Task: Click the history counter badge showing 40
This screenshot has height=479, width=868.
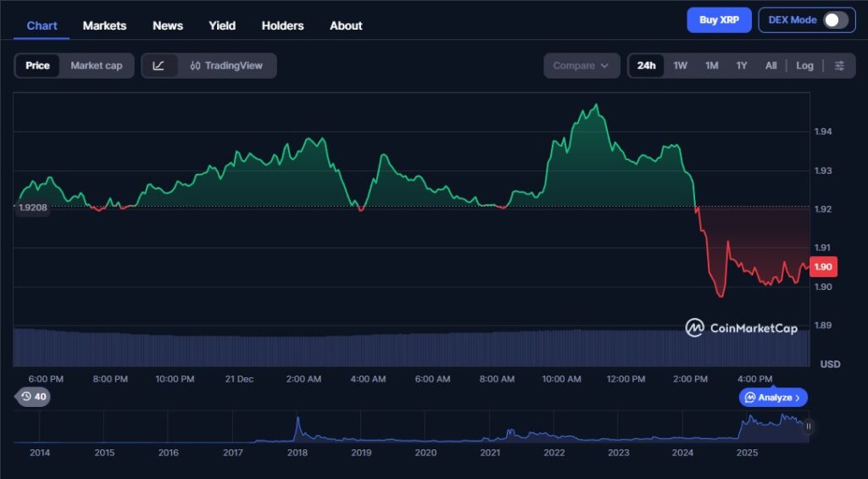Action: pyautogui.click(x=33, y=397)
